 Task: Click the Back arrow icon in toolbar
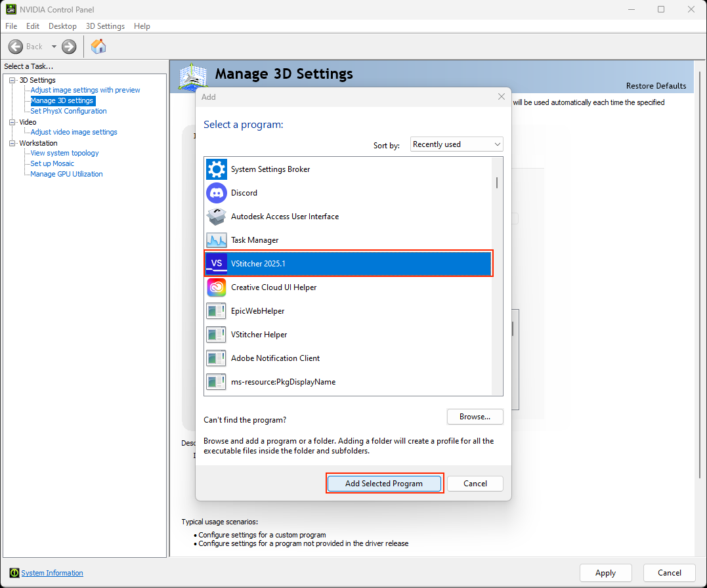15,47
